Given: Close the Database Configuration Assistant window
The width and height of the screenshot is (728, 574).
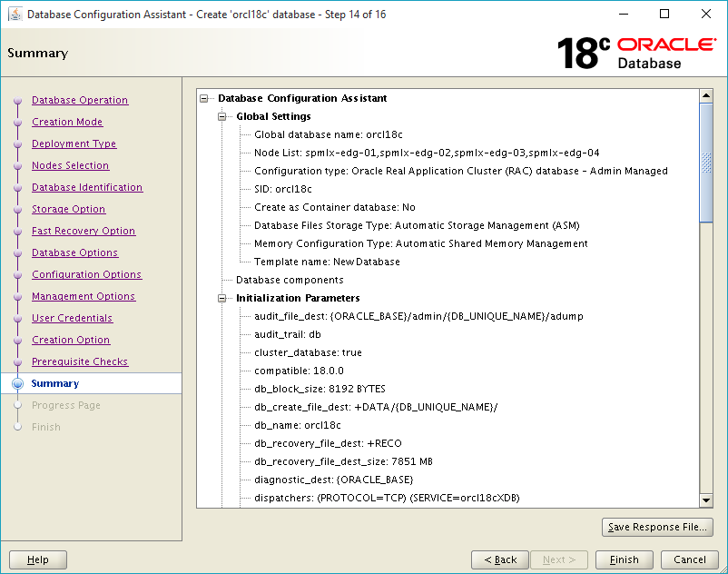Looking at the screenshot, I should [x=705, y=14].
